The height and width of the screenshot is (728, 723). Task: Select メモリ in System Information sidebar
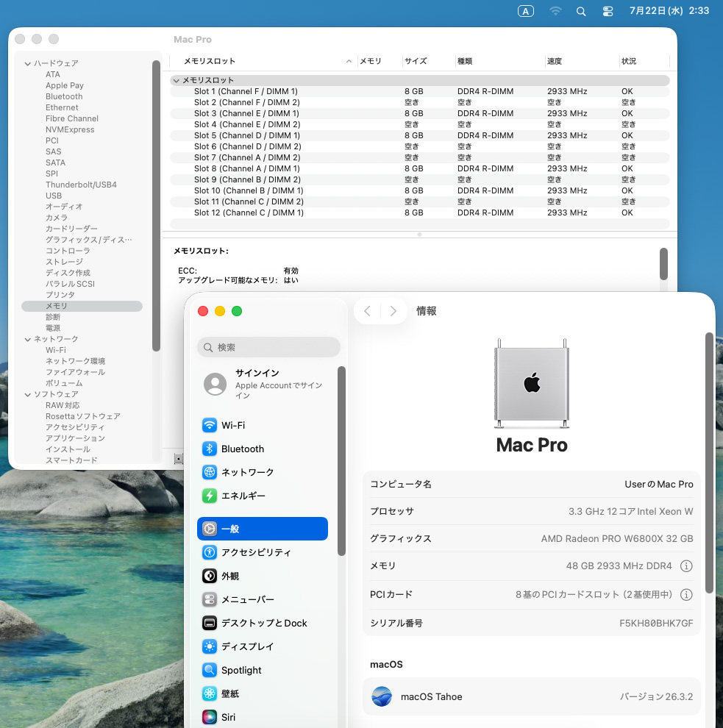click(82, 306)
